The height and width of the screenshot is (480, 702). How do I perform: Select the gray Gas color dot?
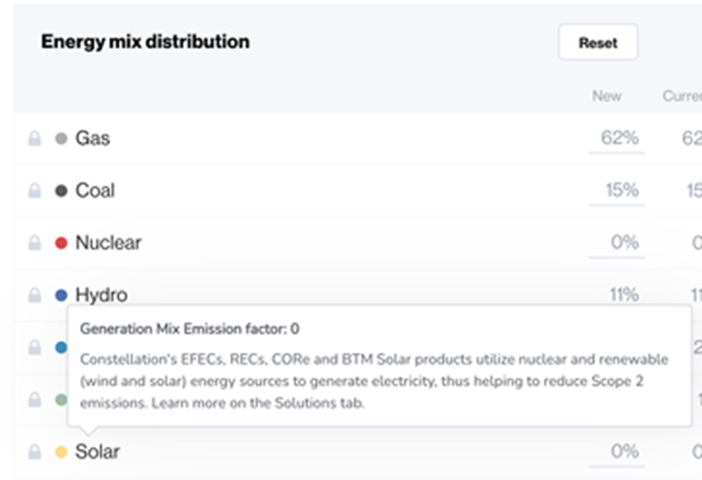click(x=61, y=138)
